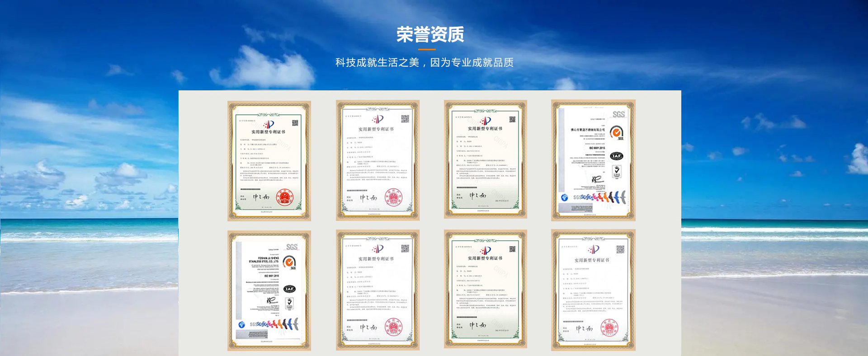Open the English Foshan Ju Sheng SGS certificate

(x=269, y=290)
